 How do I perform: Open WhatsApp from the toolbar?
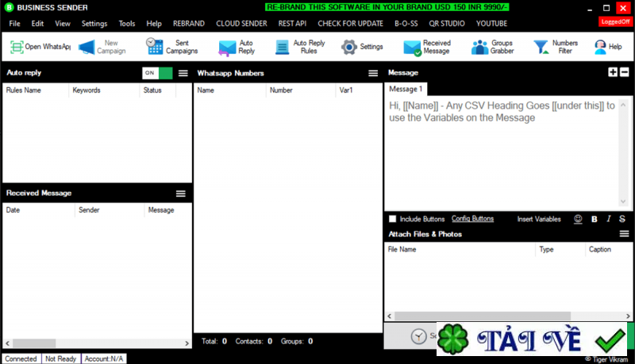40,47
